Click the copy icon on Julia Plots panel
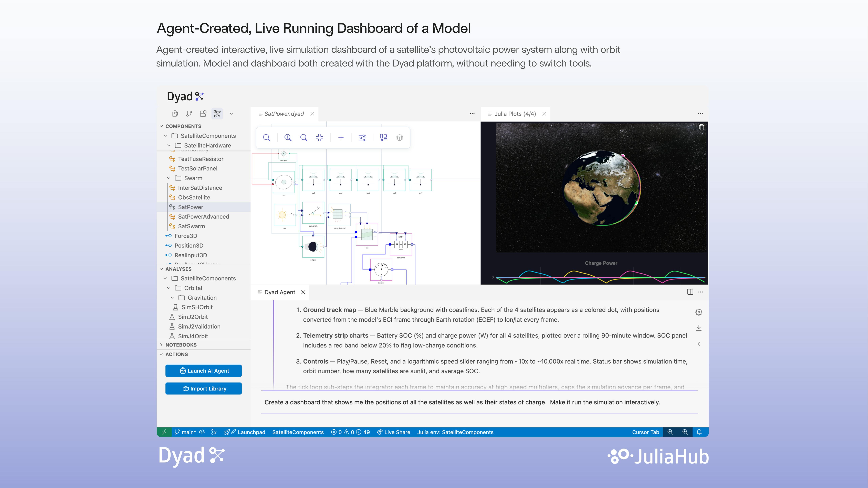 pyautogui.click(x=701, y=128)
